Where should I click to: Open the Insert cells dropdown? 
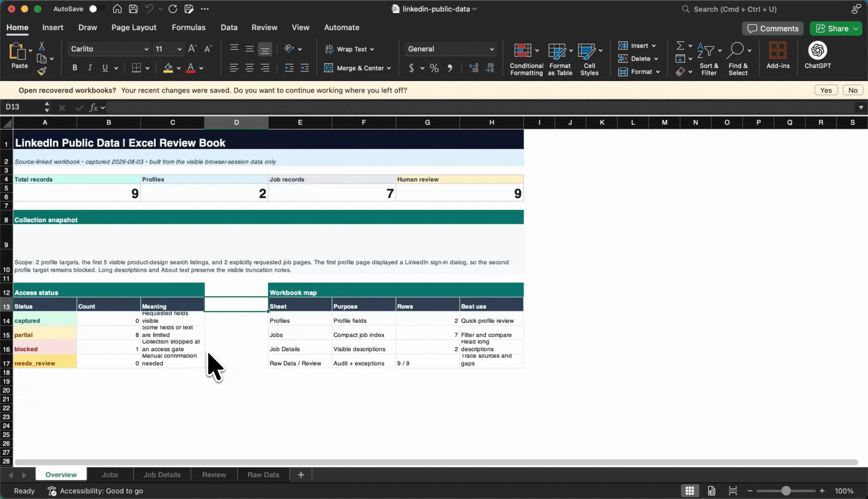point(637,46)
